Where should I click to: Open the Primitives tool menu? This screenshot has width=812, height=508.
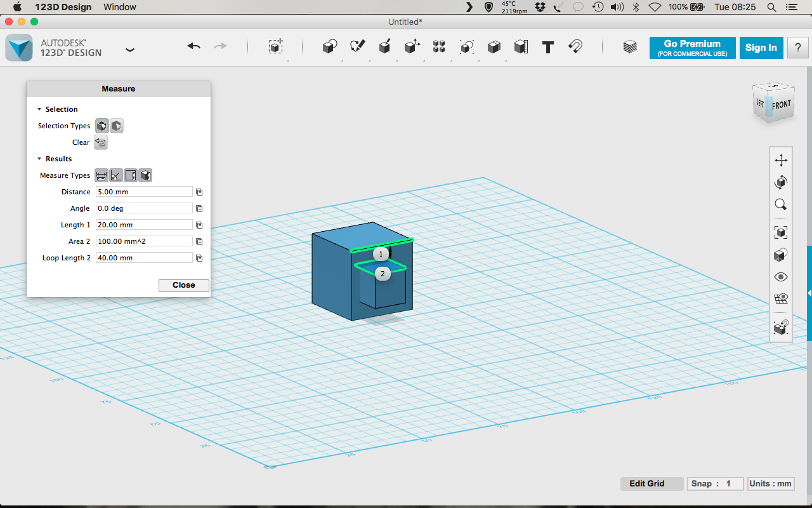click(x=329, y=47)
